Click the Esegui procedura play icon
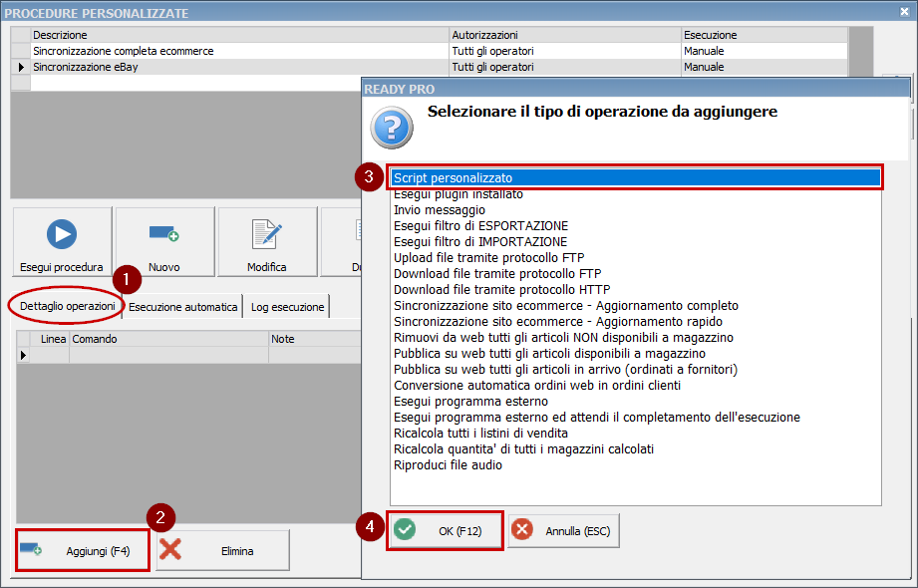 tap(62, 234)
